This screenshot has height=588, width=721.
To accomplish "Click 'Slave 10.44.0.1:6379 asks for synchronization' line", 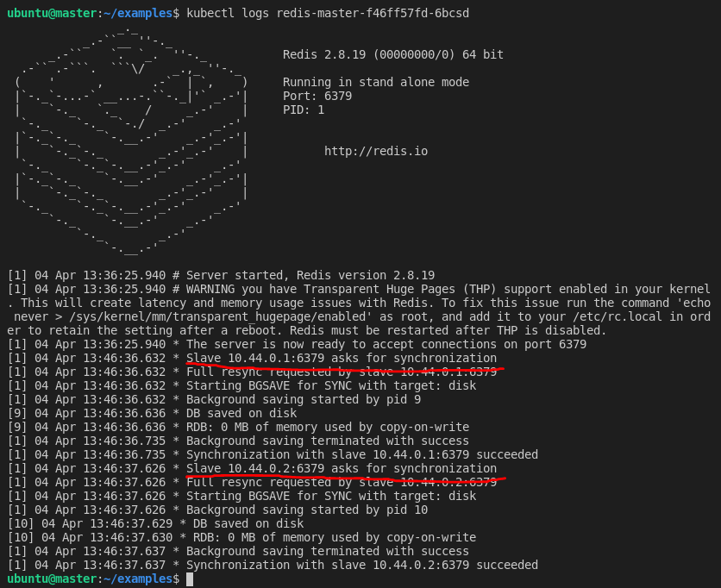I will pos(252,358).
